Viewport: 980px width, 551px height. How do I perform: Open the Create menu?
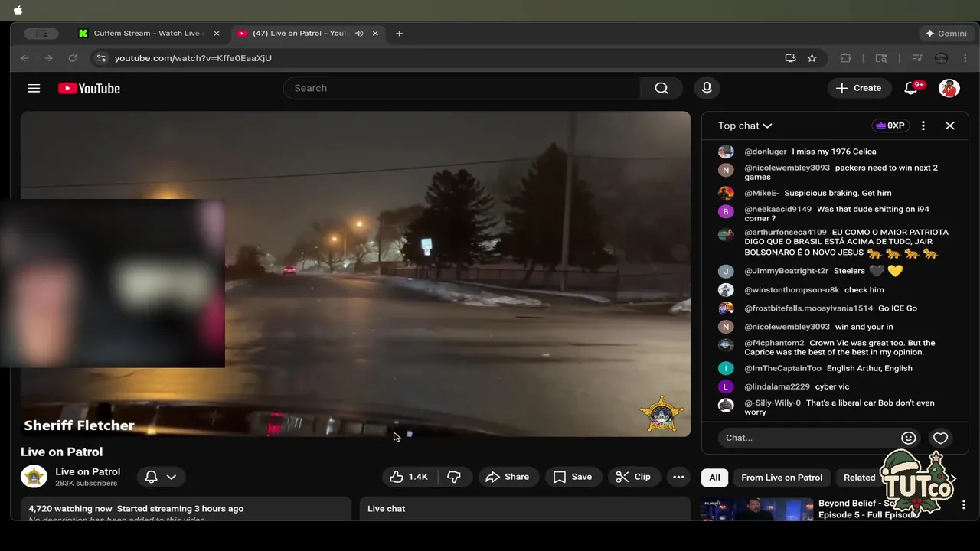(x=859, y=88)
